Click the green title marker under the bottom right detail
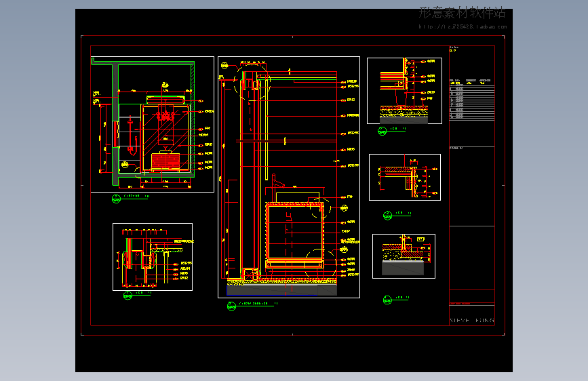This screenshot has width=588, height=381. [x=396, y=300]
